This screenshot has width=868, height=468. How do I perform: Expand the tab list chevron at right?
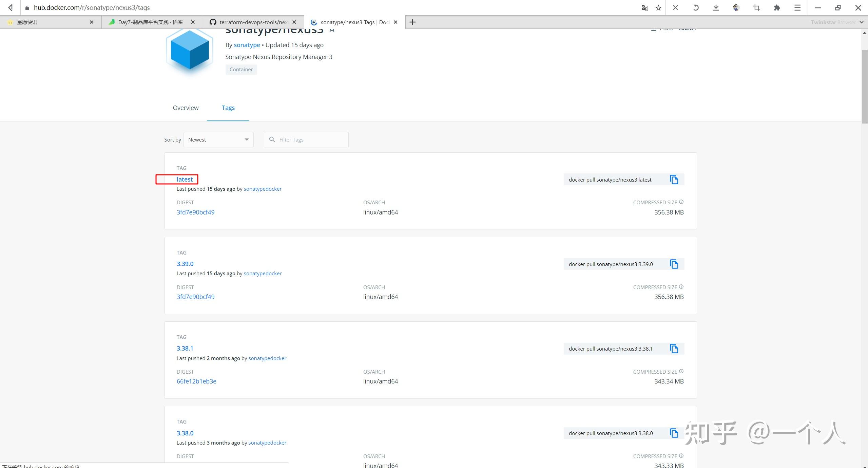point(861,22)
